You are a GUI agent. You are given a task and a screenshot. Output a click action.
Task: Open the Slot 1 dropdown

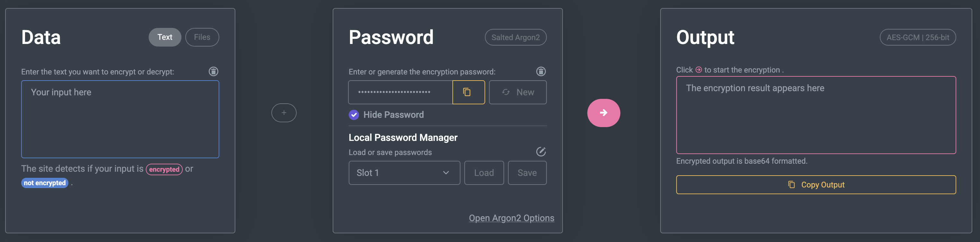click(x=404, y=172)
